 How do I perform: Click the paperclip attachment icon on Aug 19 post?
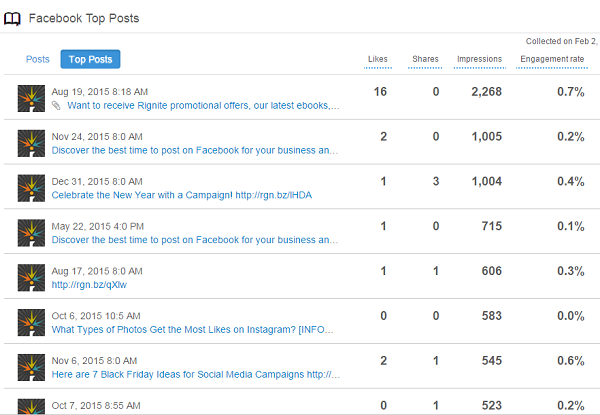click(x=56, y=106)
